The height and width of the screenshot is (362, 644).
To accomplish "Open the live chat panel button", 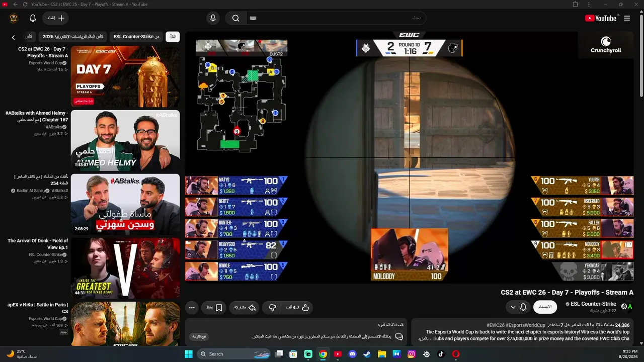I will 200,336.
